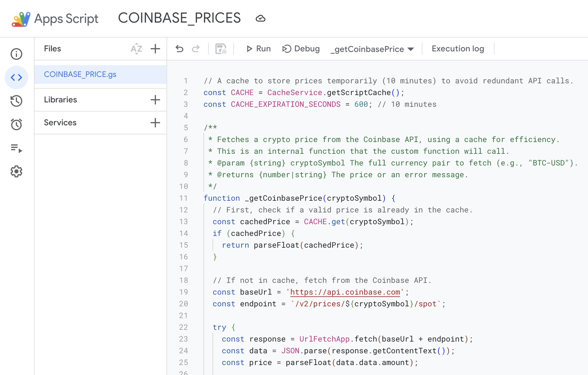Open the _getCoinbasePrice function dropdown
588x375 pixels.
(x=372, y=49)
